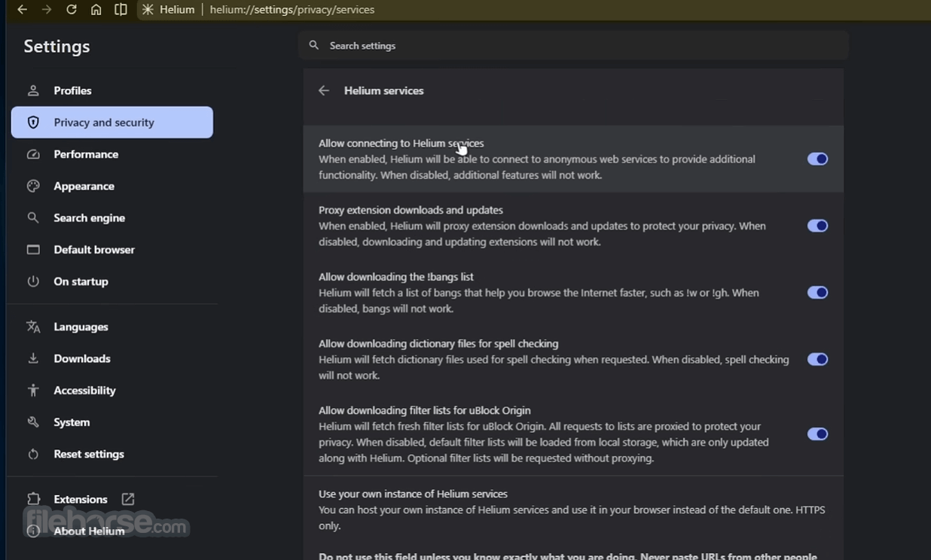The width and height of the screenshot is (931, 560).
Task: Click 'Allow downloading filter lists for uBlock Origin' label
Action: [x=425, y=410]
